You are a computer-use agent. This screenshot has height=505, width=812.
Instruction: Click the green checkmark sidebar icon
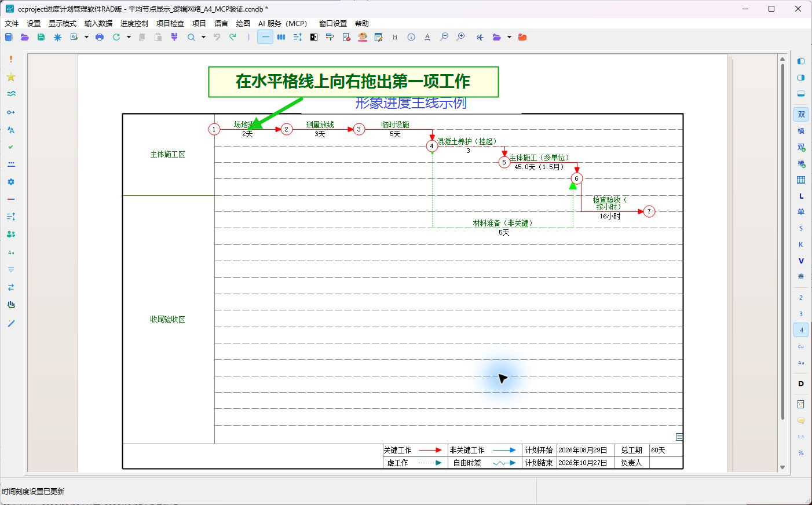pyautogui.click(x=11, y=147)
